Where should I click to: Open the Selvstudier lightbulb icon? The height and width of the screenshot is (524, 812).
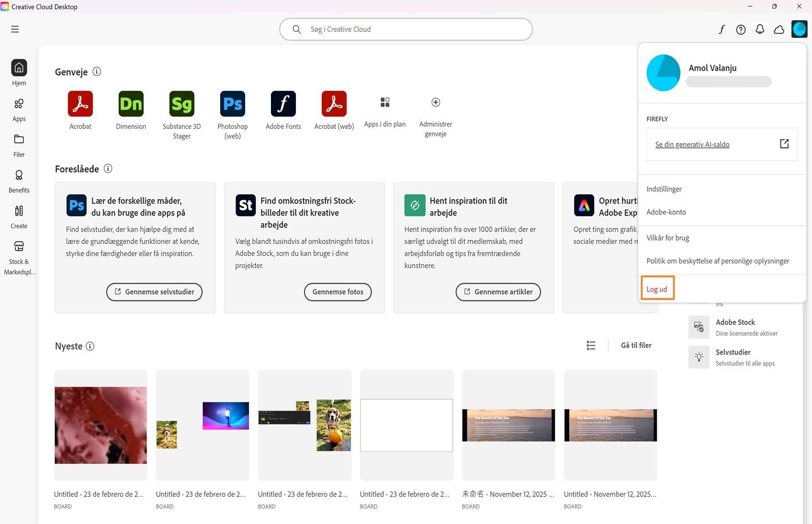click(699, 357)
